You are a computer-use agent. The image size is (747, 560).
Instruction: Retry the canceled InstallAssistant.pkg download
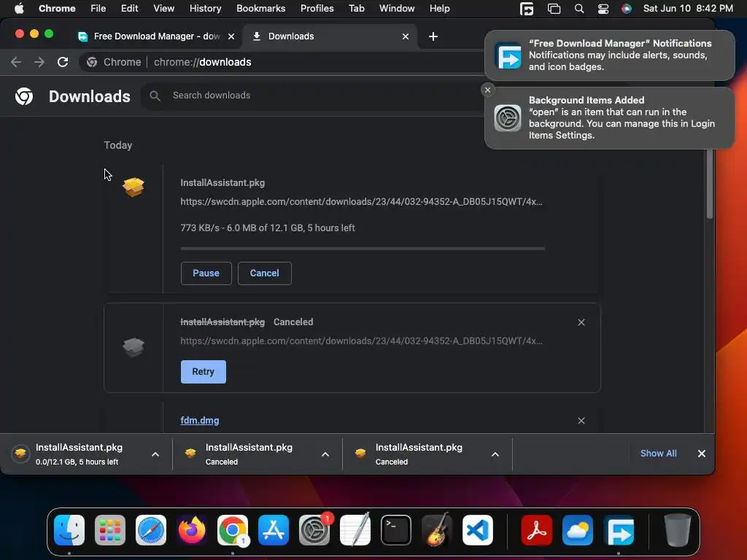tap(204, 372)
